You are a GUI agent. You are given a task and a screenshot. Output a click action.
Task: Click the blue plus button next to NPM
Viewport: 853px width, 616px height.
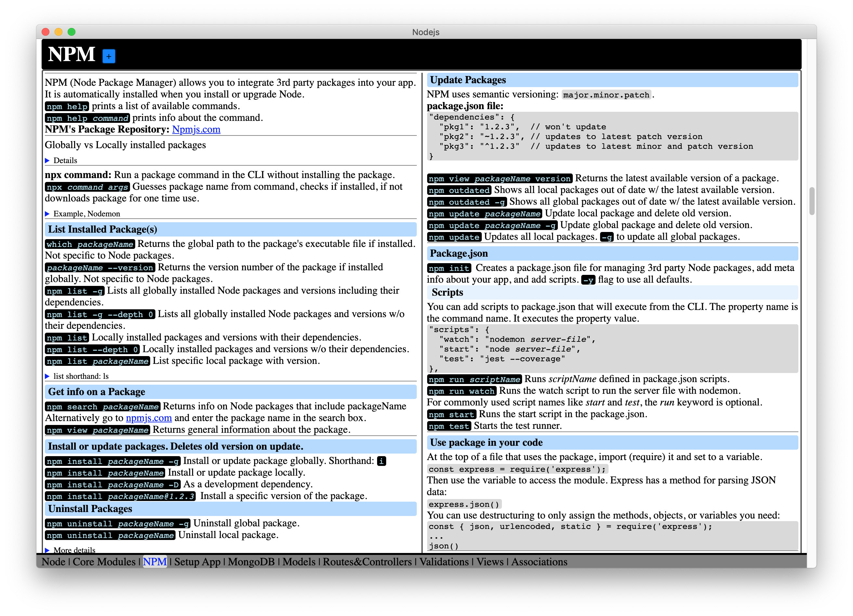pyautogui.click(x=109, y=57)
